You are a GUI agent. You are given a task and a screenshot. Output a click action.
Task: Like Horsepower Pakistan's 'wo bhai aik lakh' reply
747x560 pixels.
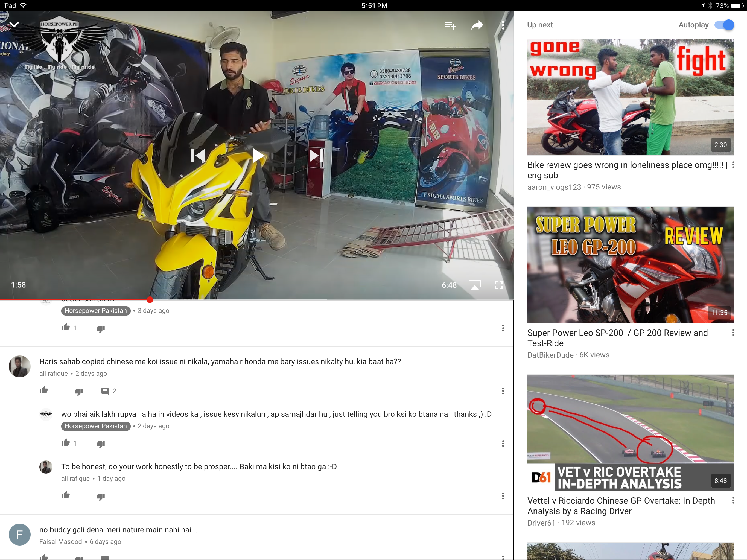coord(66,442)
